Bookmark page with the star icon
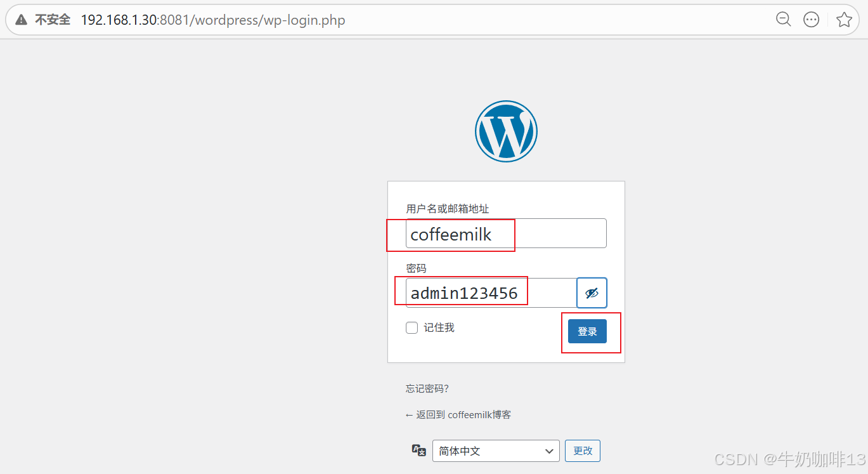The image size is (868, 474). pyautogui.click(x=844, y=20)
